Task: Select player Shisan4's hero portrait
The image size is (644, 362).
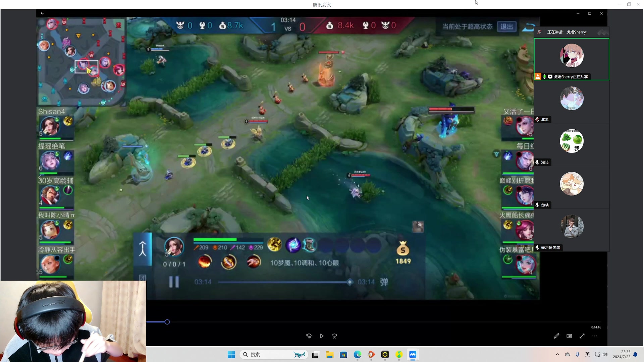Action: coord(50,126)
